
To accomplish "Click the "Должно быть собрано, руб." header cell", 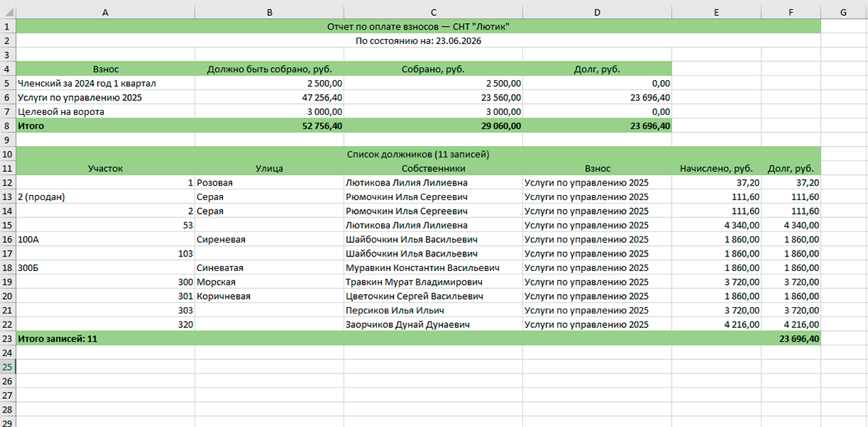I will point(270,69).
